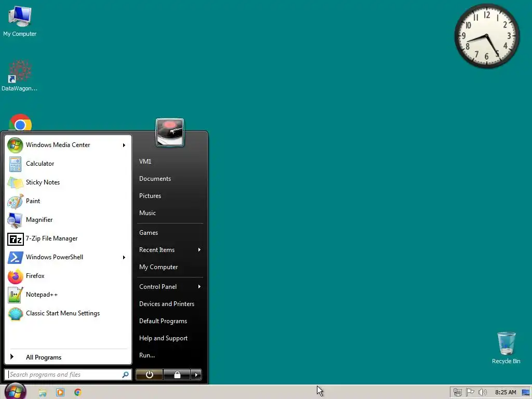Open Sticky Notes program

click(68, 182)
